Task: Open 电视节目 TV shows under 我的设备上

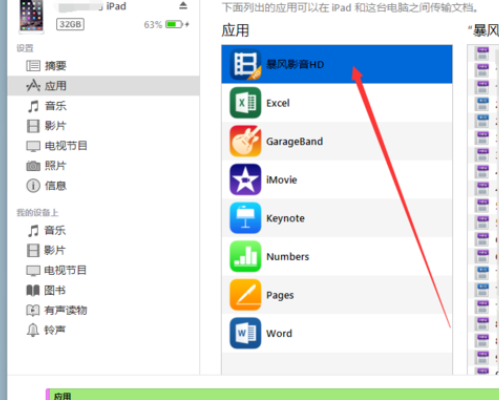Action: 103,270
